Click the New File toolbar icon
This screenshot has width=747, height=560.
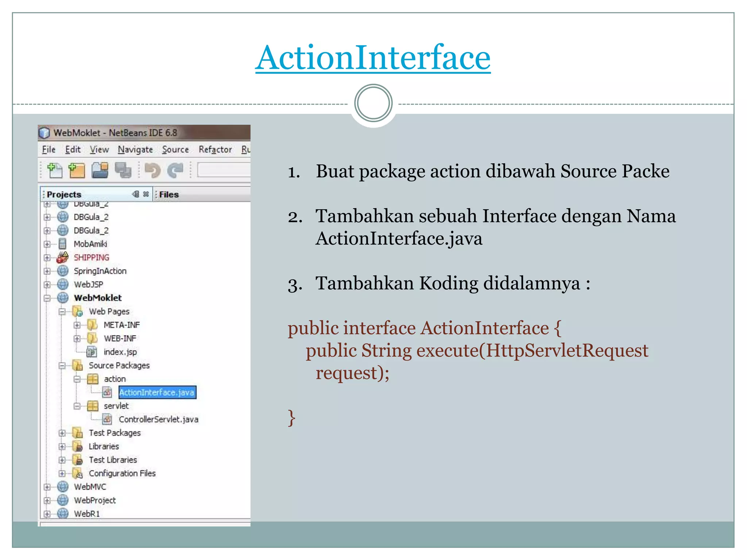pos(55,170)
